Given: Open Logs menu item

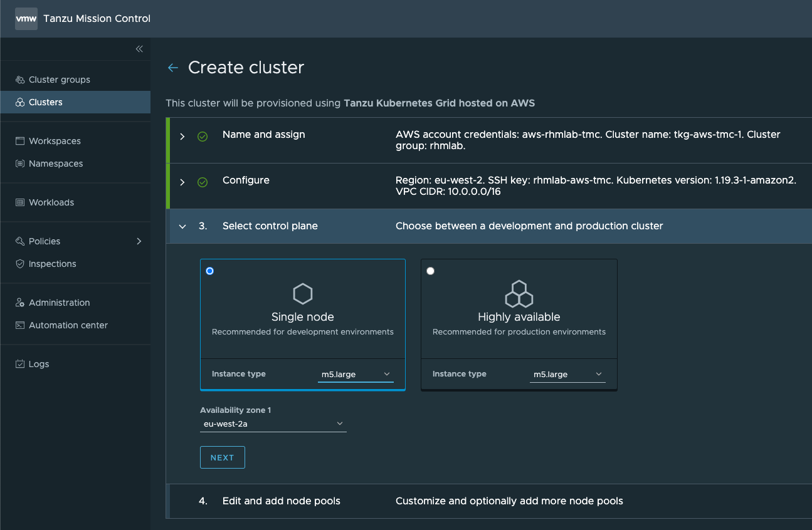Looking at the screenshot, I should 75,364.
